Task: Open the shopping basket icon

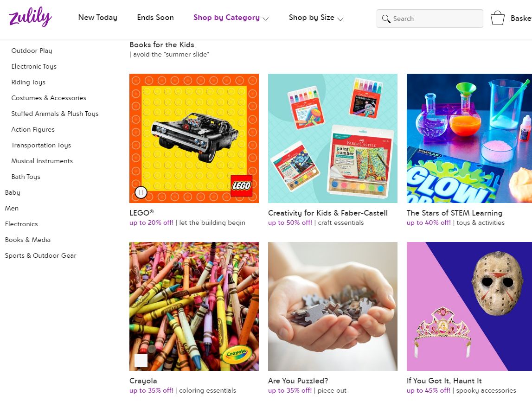Action: pyautogui.click(x=497, y=18)
